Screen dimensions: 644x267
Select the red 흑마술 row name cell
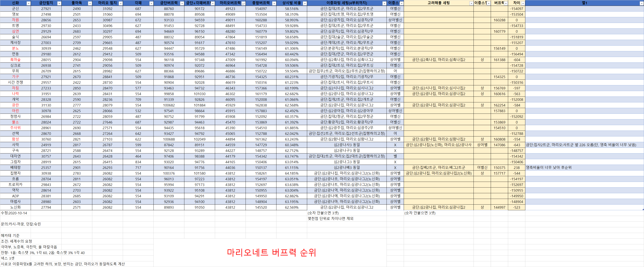[x=15, y=60]
